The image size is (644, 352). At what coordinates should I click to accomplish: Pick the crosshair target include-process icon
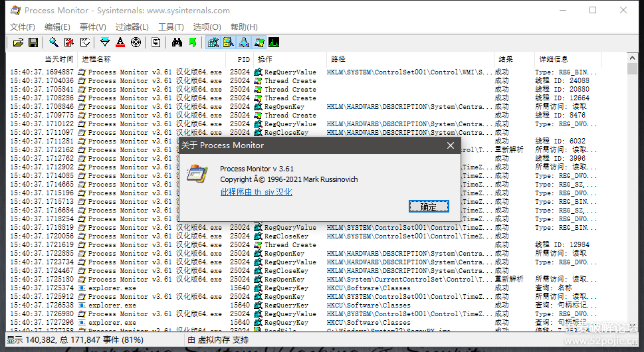click(x=136, y=43)
